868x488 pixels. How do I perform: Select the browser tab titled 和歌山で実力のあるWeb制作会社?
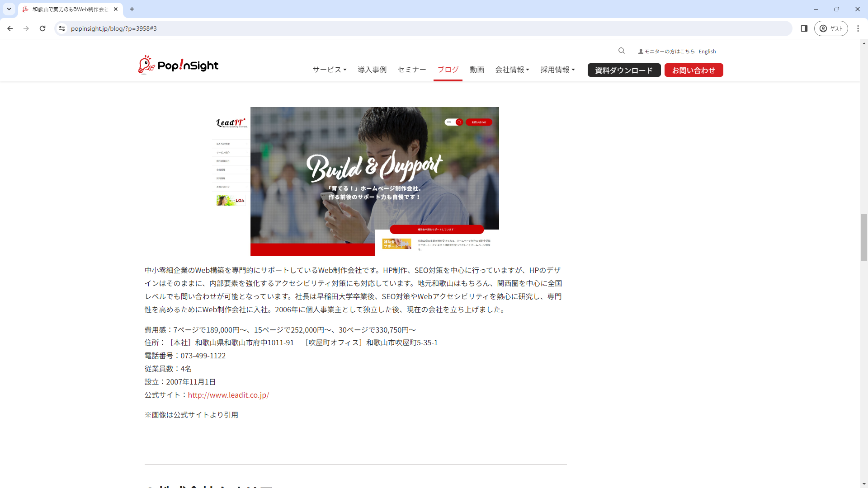pyautogui.click(x=71, y=9)
